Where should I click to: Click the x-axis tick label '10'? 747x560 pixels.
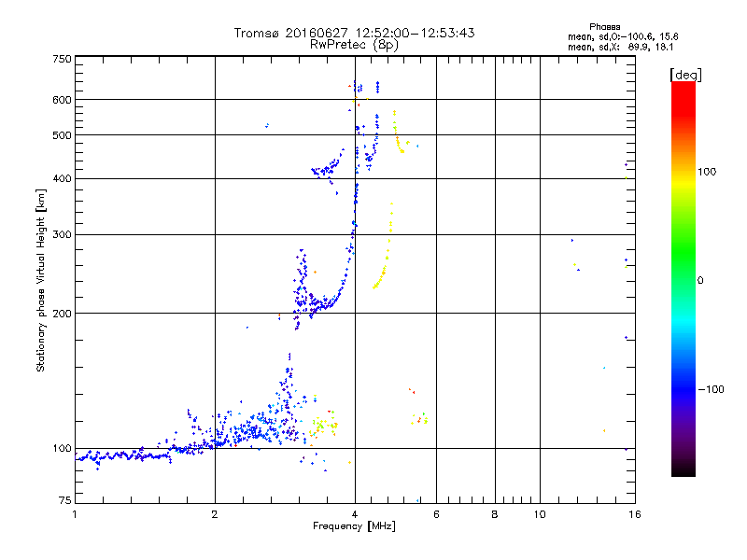pos(540,514)
